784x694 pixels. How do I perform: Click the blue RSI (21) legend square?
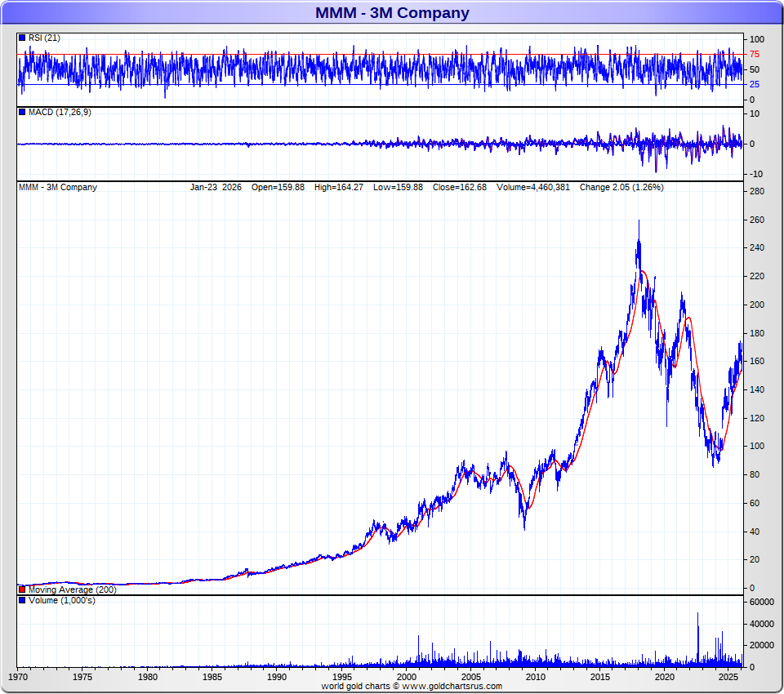[22, 38]
